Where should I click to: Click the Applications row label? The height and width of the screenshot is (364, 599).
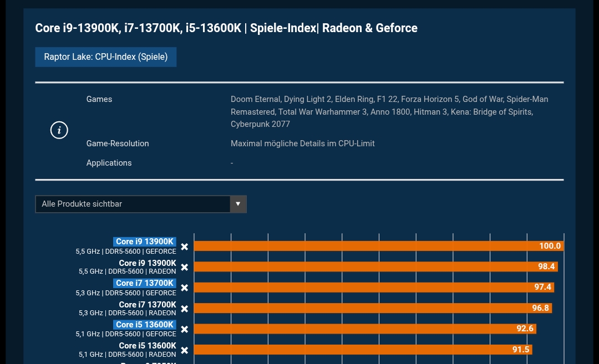pos(109,163)
